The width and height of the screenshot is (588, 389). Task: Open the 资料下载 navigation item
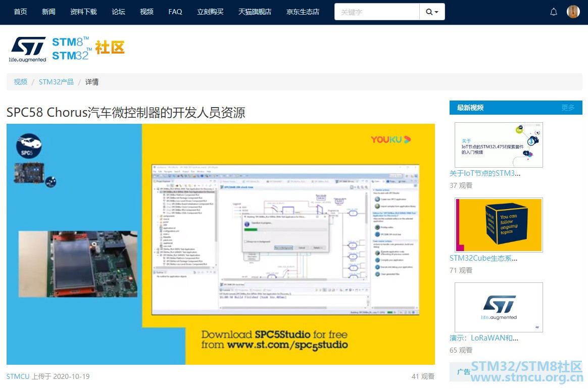(84, 12)
